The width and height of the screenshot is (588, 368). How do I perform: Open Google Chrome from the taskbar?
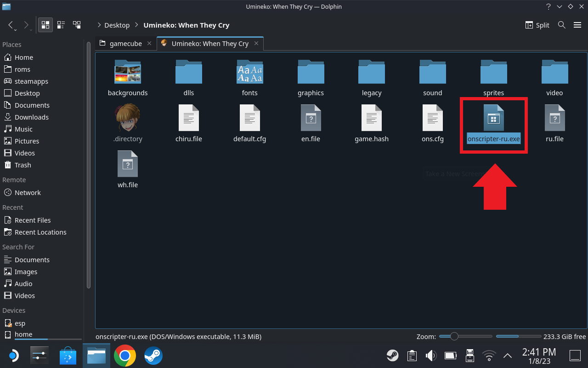pyautogui.click(x=125, y=355)
